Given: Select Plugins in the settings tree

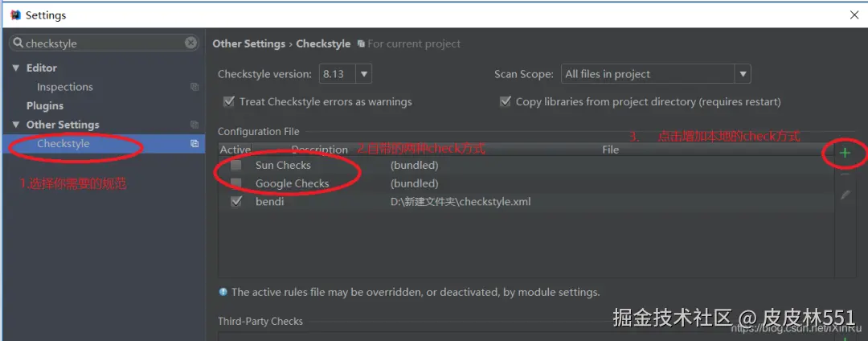Looking at the screenshot, I should tap(45, 105).
